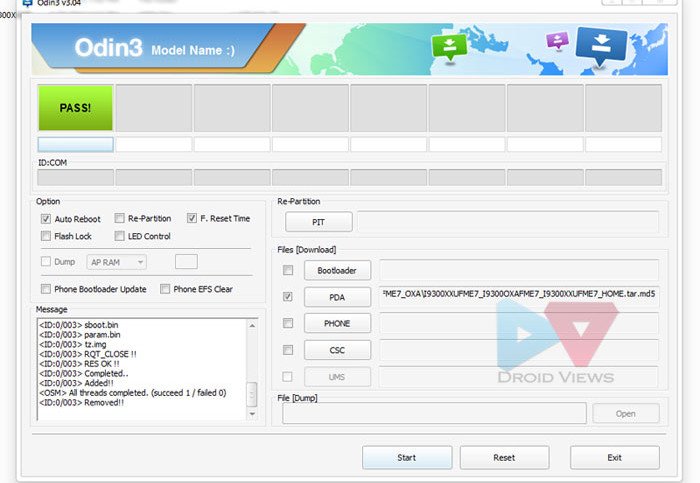The height and width of the screenshot is (483, 700).
Task: Tick the Bootloader file checkbox
Action: click(x=288, y=270)
